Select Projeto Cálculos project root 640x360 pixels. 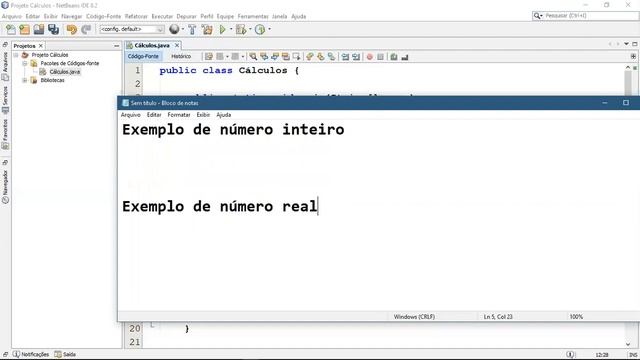(50, 55)
